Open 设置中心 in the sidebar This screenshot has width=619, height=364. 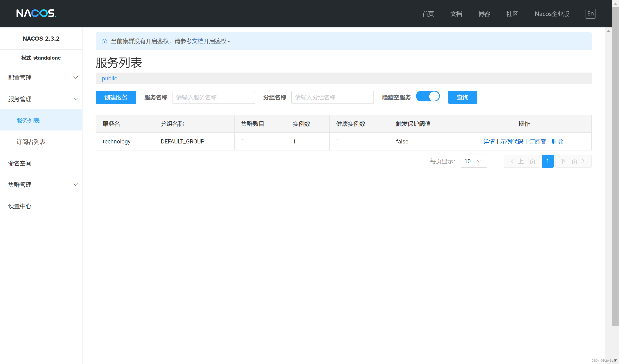(41, 206)
